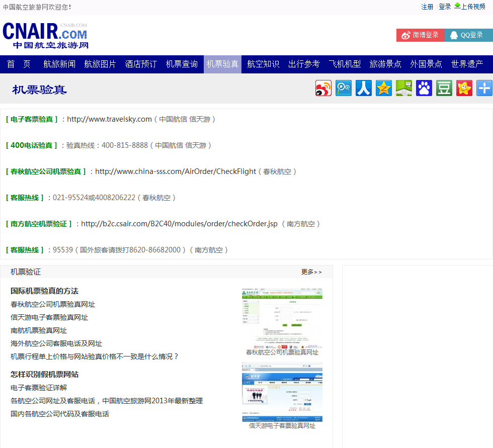493x448 pixels.
Task: Go to 首页 home tab
Action: coord(19,64)
